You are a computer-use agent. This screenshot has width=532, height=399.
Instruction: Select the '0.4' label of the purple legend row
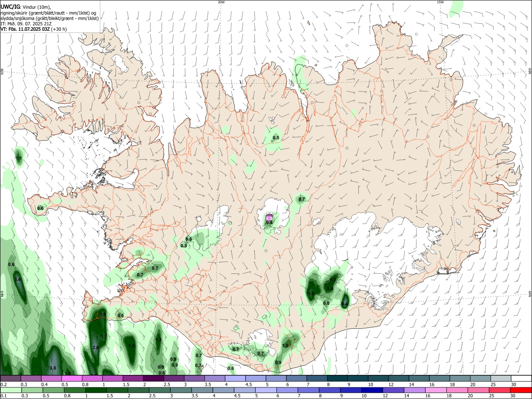pyautogui.click(x=44, y=384)
